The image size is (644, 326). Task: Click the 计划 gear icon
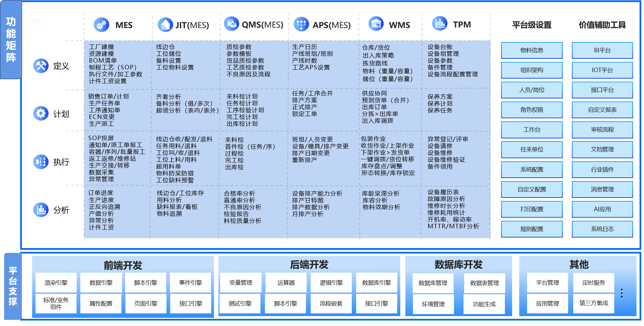[x=41, y=113]
